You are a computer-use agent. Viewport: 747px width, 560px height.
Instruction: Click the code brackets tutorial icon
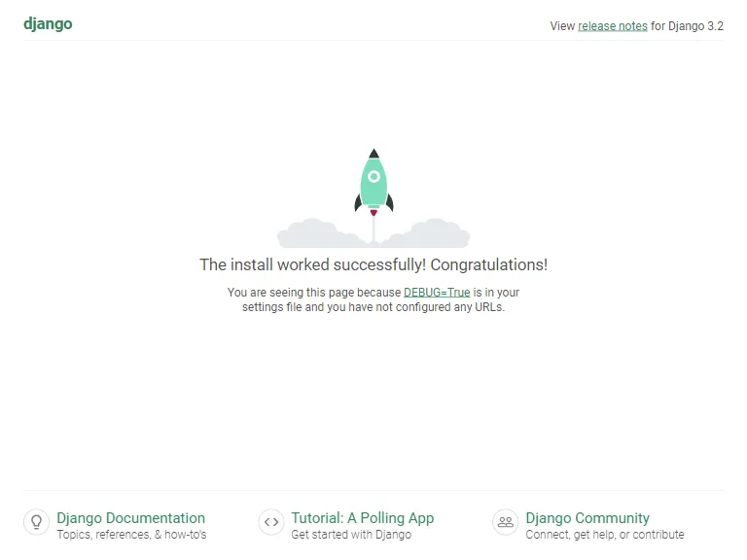click(271, 522)
